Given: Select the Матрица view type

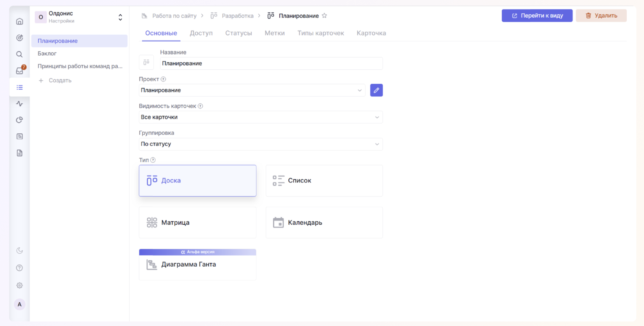Looking at the screenshot, I should point(197,222).
